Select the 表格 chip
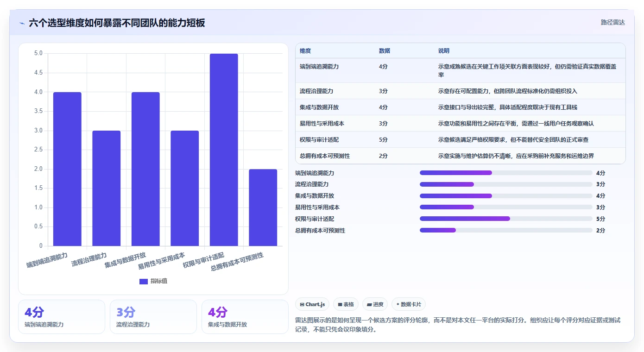 [346, 304]
